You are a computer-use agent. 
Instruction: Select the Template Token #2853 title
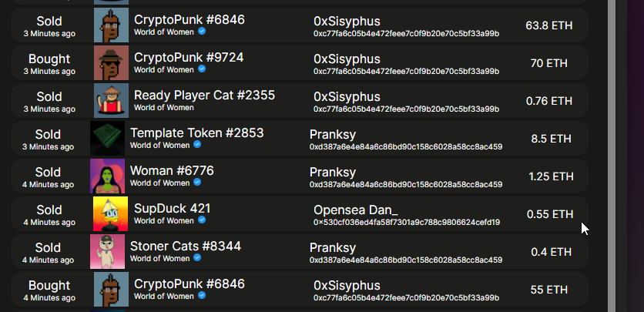[x=197, y=133]
